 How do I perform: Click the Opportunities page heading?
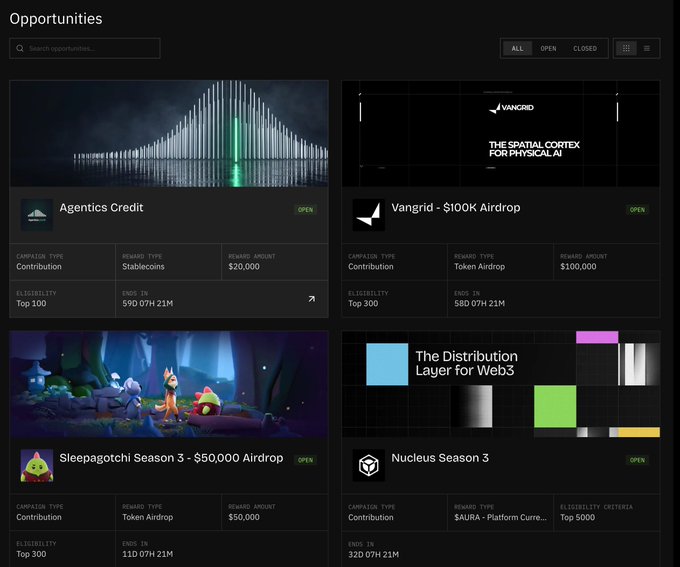tap(56, 19)
